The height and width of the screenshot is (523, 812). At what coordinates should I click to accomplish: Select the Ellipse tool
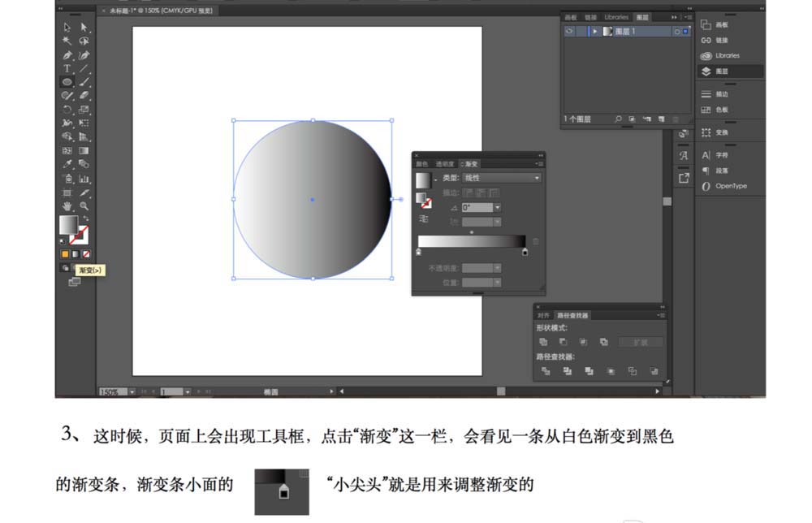click(x=67, y=82)
